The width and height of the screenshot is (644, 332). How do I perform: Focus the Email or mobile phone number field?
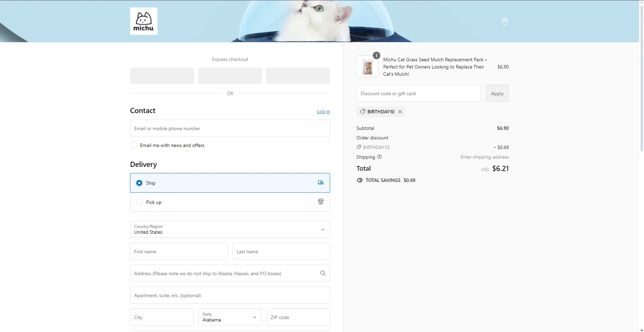(x=230, y=128)
